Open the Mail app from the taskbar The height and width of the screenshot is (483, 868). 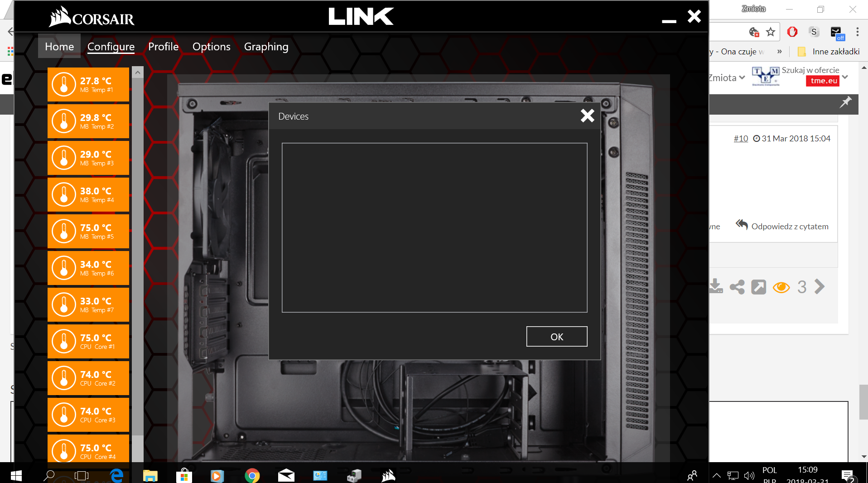click(286, 475)
